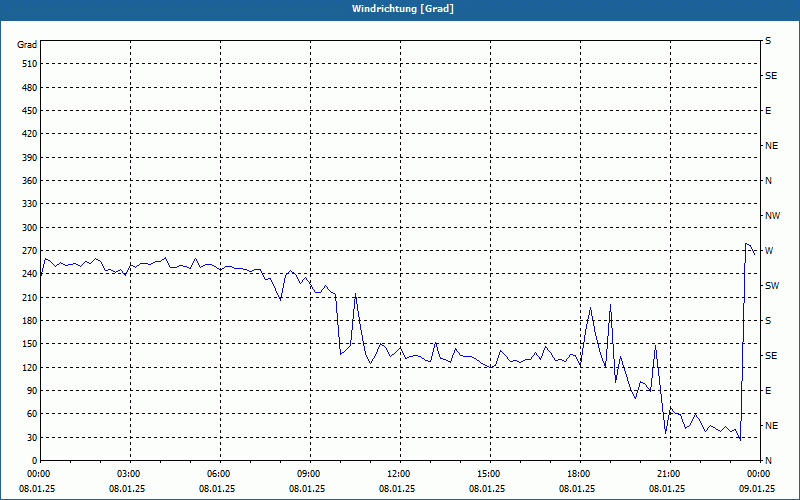This screenshot has width=800, height=500.
Task: Click the NE compass label between 30 and 60
Action: click(771, 426)
